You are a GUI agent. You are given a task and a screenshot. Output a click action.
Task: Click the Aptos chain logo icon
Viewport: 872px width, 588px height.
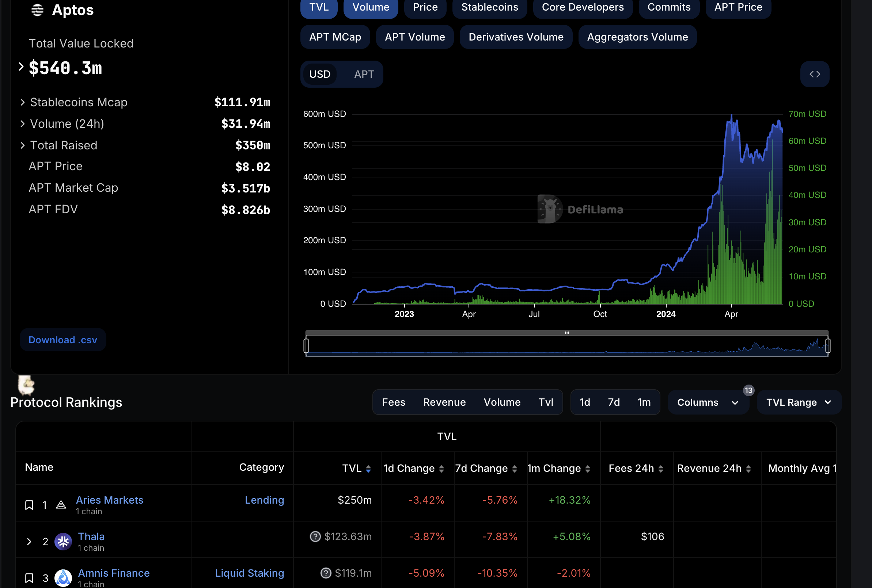point(37,10)
